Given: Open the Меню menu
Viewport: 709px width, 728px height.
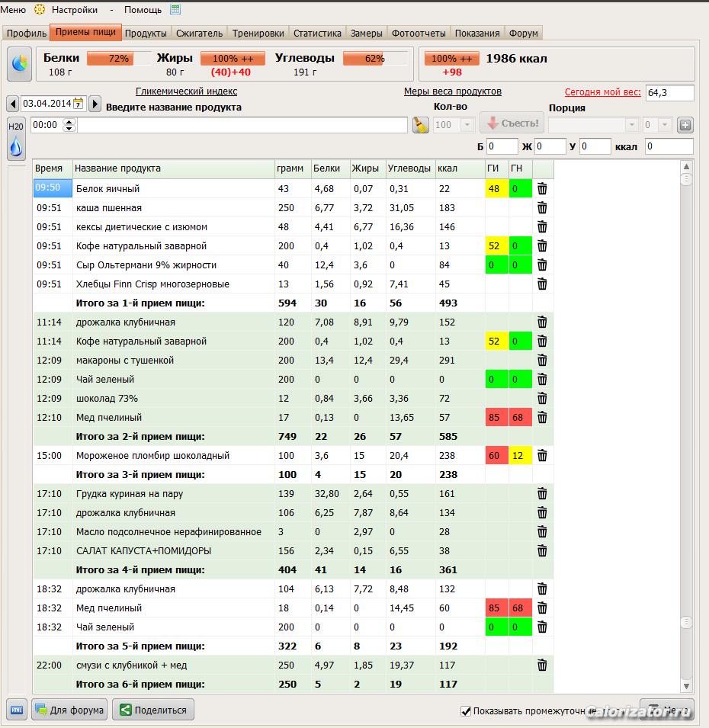Looking at the screenshot, I should (x=13, y=9).
